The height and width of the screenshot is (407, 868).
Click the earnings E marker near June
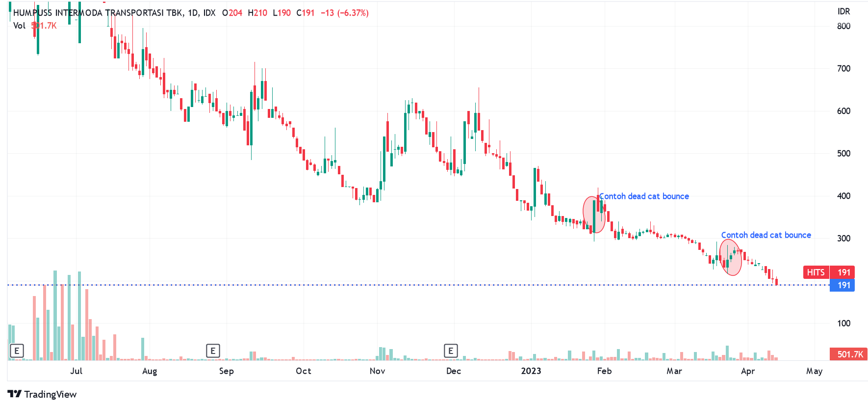pos(17,351)
